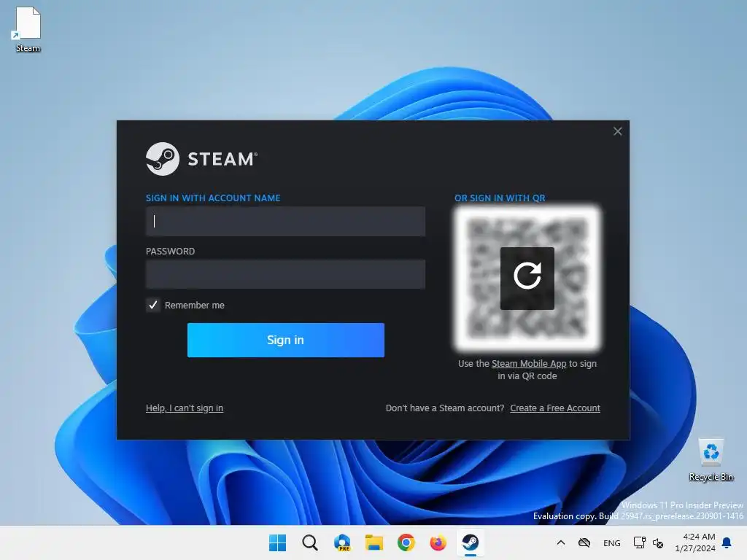Open the muted volume tray icon
Viewport: 747px width, 560px height.
[x=658, y=542]
